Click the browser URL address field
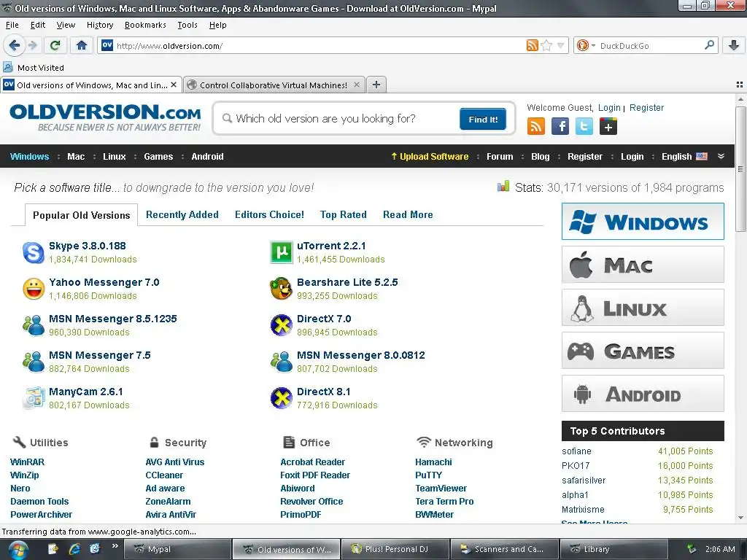The height and width of the screenshot is (560, 747). tap(318, 46)
